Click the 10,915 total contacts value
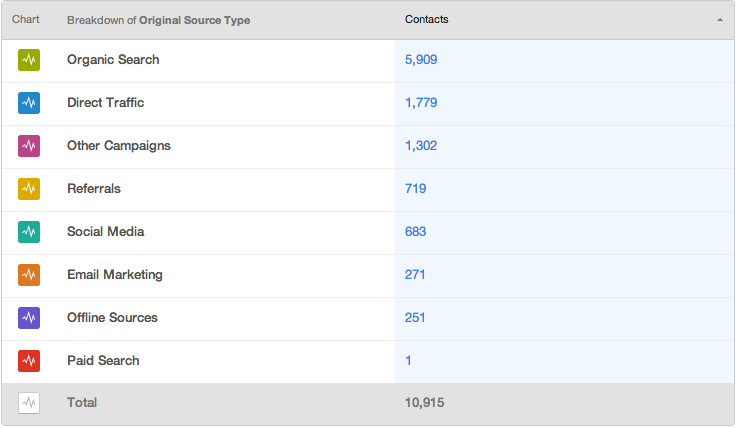The image size is (736, 428). tap(424, 403)
